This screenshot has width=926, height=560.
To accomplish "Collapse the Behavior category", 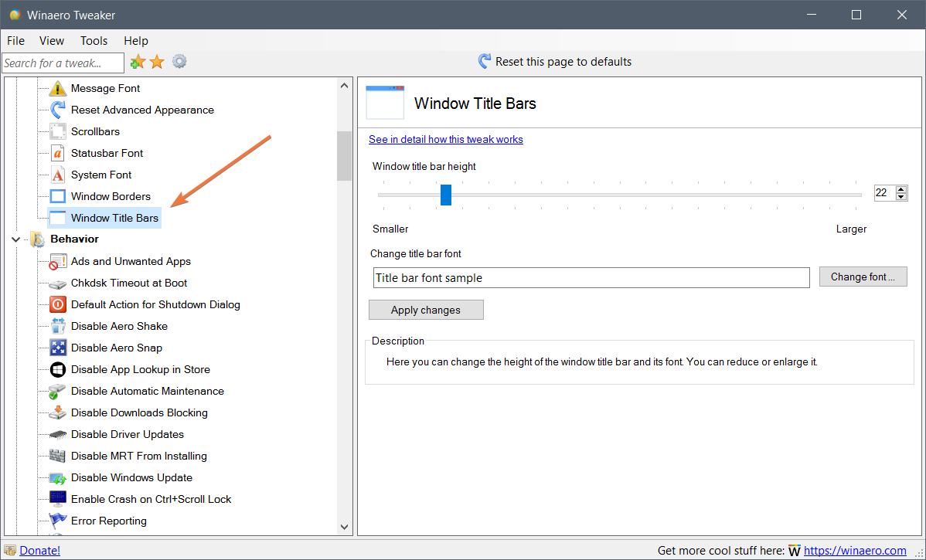I will 16,239.
